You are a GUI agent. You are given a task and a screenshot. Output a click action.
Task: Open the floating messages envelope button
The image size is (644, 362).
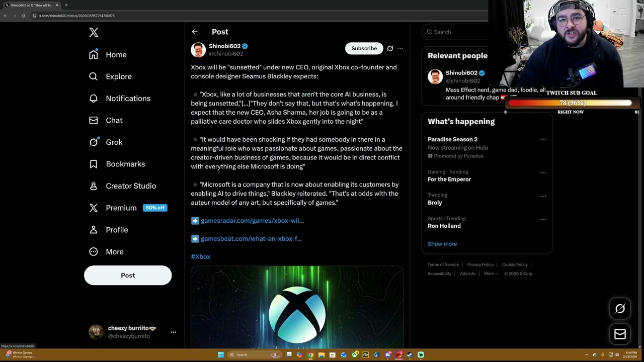[620, 334]
